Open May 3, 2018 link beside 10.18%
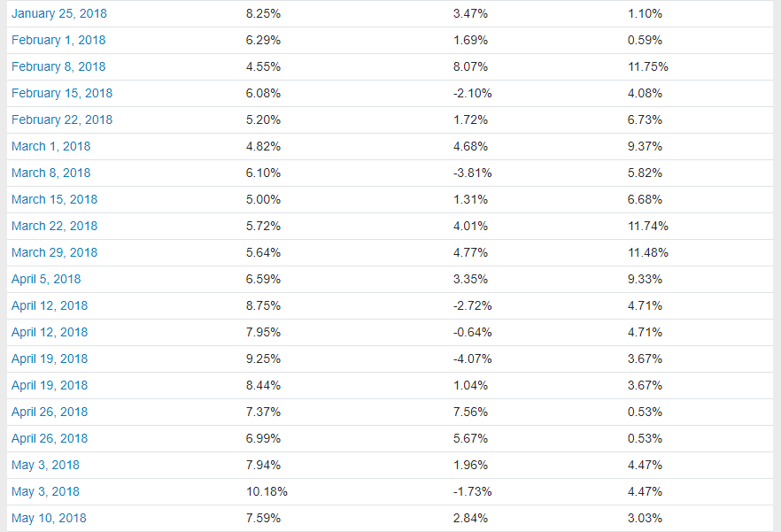The image size is (781, 532). click(45, 491)
